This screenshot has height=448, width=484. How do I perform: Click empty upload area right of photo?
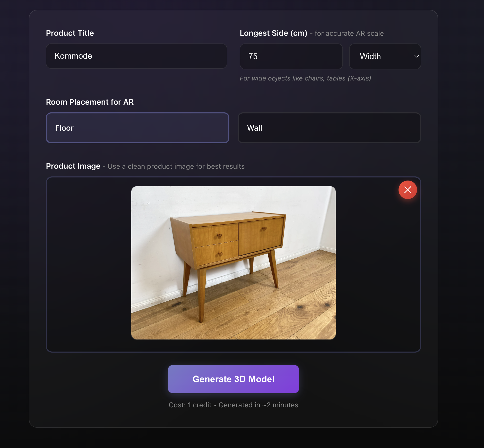coord(378,273)
